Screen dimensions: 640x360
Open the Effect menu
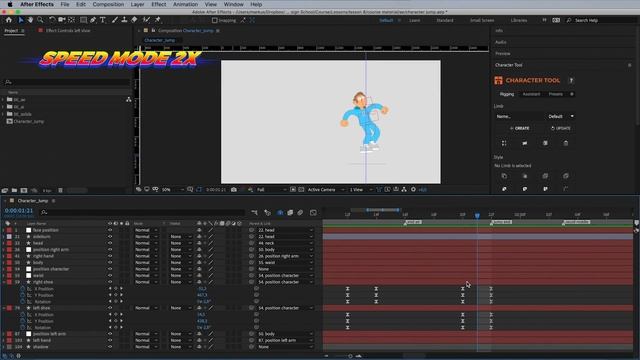(158, 4)
